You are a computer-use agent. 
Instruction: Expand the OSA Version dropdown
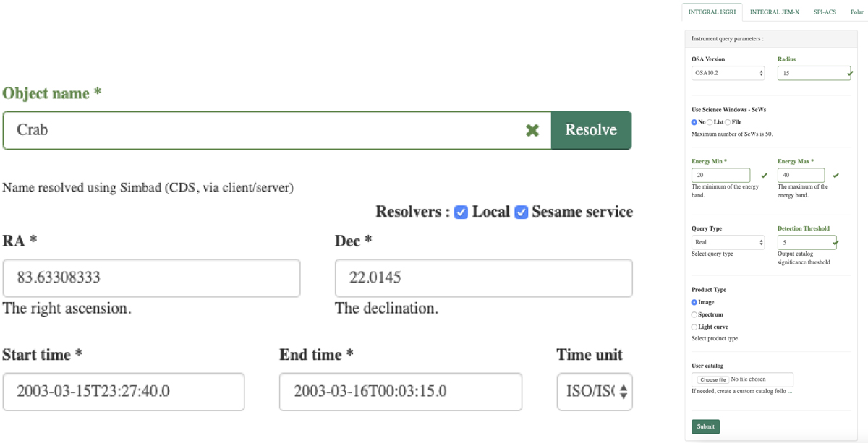[x=728, y=73]
